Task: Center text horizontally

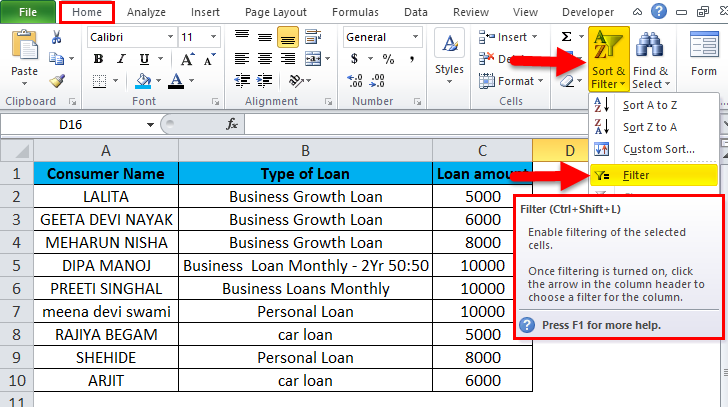Action: (x=265, y=59)
